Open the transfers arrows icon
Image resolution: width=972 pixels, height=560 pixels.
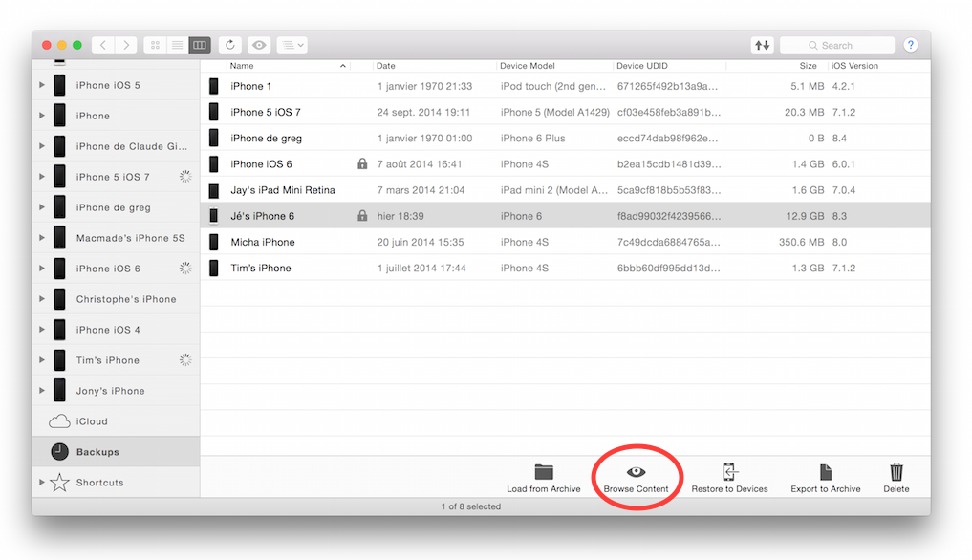tap(763, 45)
